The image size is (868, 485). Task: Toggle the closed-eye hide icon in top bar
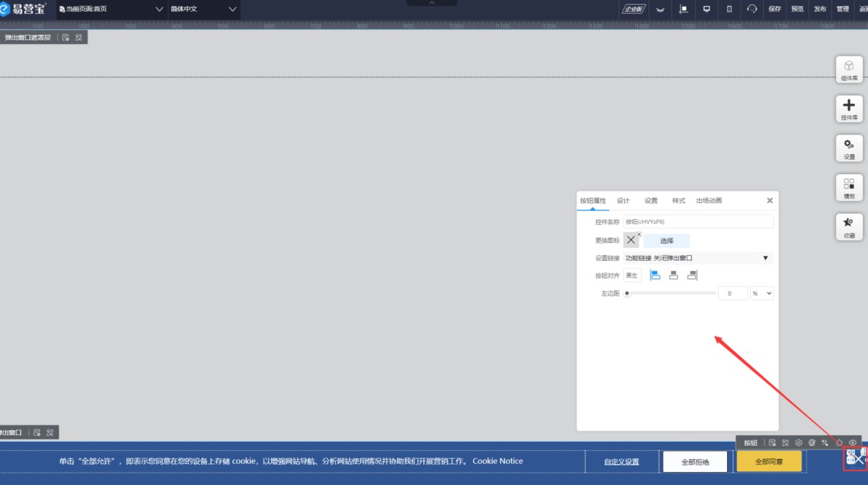pyautogui.click(x=660, y=9)
